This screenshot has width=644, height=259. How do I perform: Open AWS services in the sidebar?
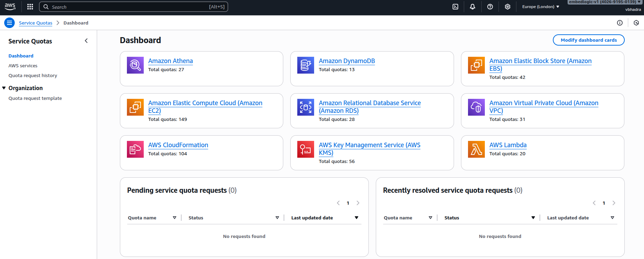(23, 66)
